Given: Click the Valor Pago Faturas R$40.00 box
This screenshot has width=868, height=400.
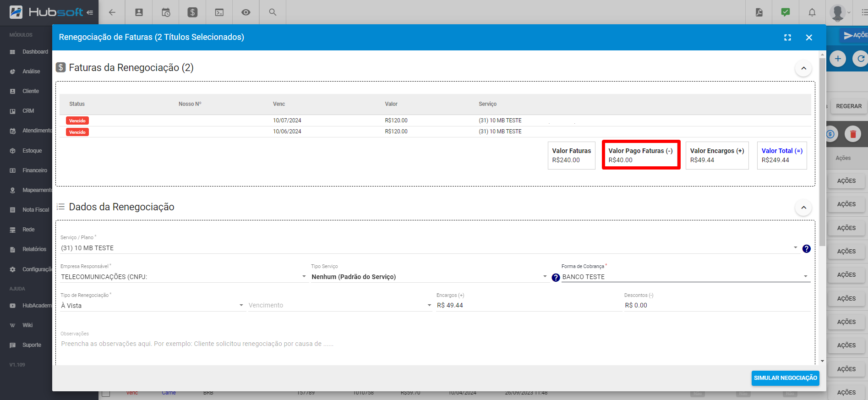Looking at the screenshot, I should click(641, 155).
